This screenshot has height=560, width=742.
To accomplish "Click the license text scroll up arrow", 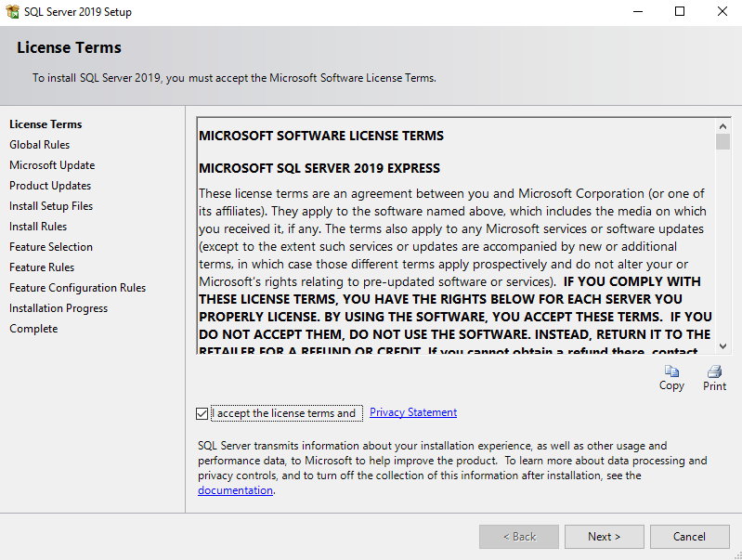I will (722, 126).
